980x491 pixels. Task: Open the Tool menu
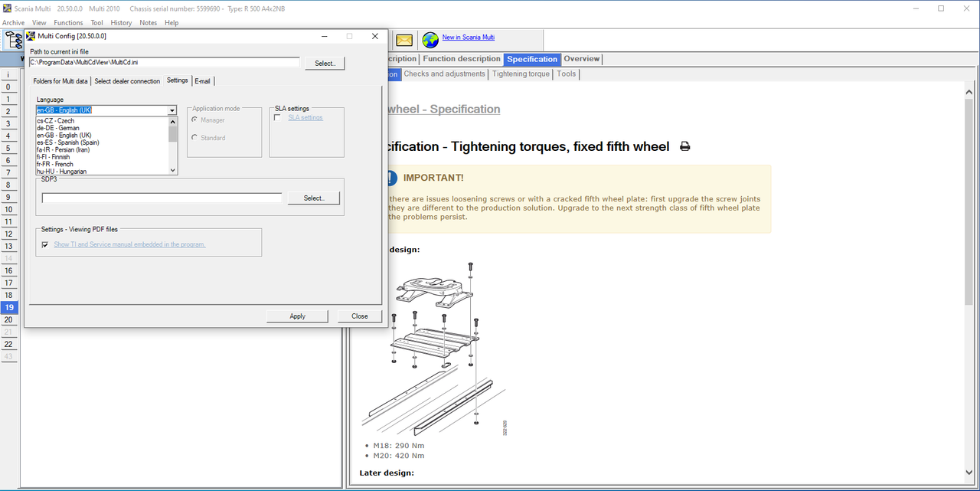pyautogui.click(x=97, y=22)
